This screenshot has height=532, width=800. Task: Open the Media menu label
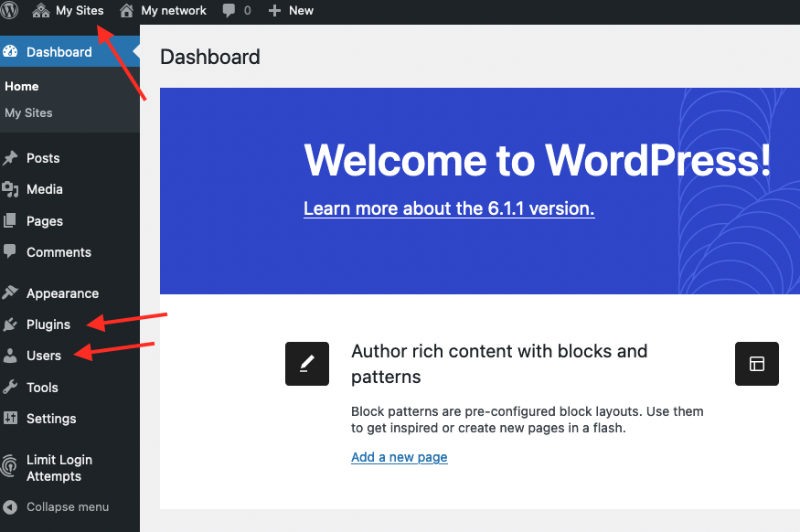tap(45, 189)
